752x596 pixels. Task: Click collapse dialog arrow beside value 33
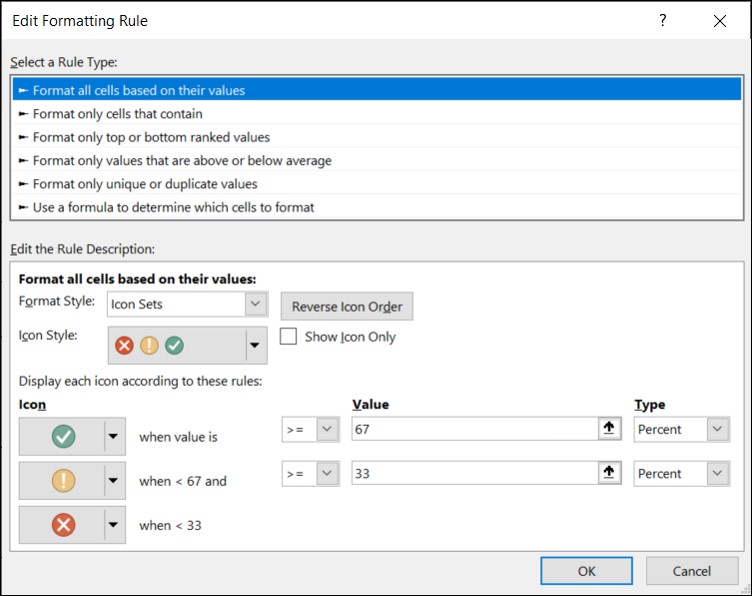pos(606,473)
